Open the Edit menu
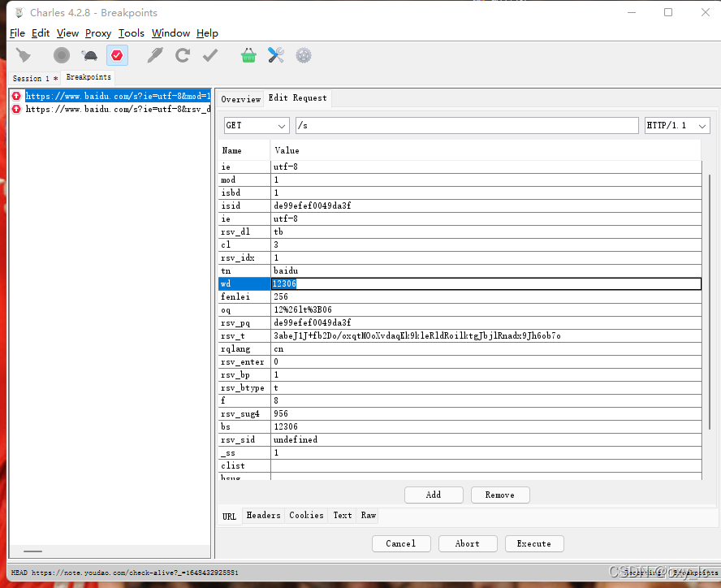Image resolution: width=721 pixels, height=588 pixels. pyautogui.click(x=41, y=33)
